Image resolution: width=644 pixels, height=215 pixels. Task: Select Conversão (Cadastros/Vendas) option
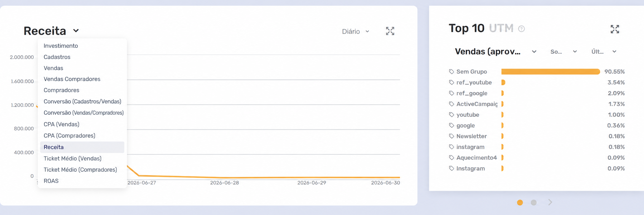82,101
